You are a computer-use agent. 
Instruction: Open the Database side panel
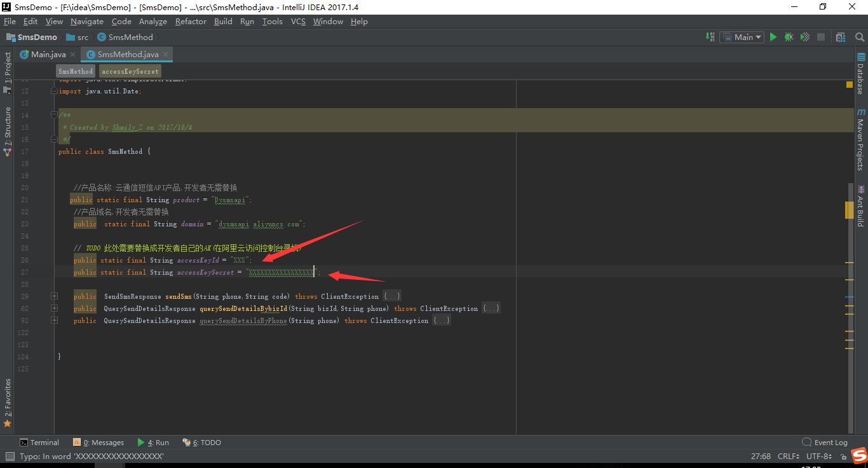[862, 70]
